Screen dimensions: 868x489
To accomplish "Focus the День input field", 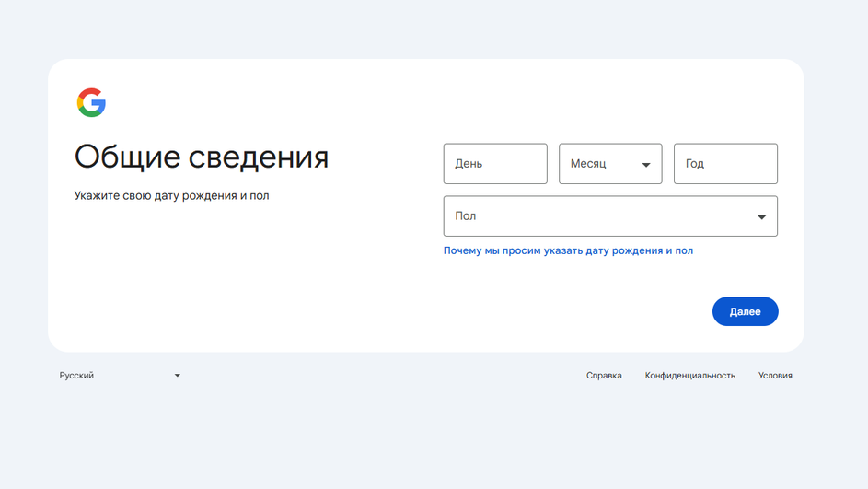I will (495, 164).
